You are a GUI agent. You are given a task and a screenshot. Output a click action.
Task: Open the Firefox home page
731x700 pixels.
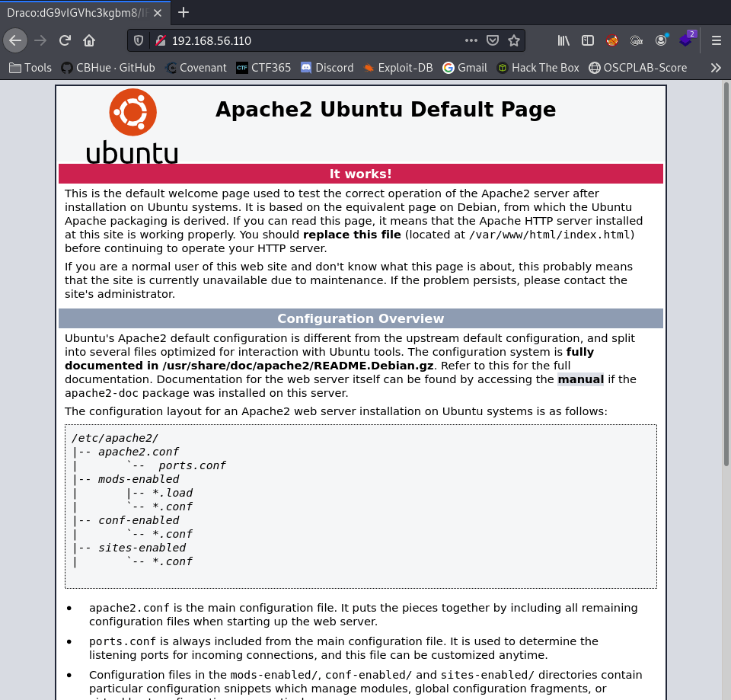point(89,40)
